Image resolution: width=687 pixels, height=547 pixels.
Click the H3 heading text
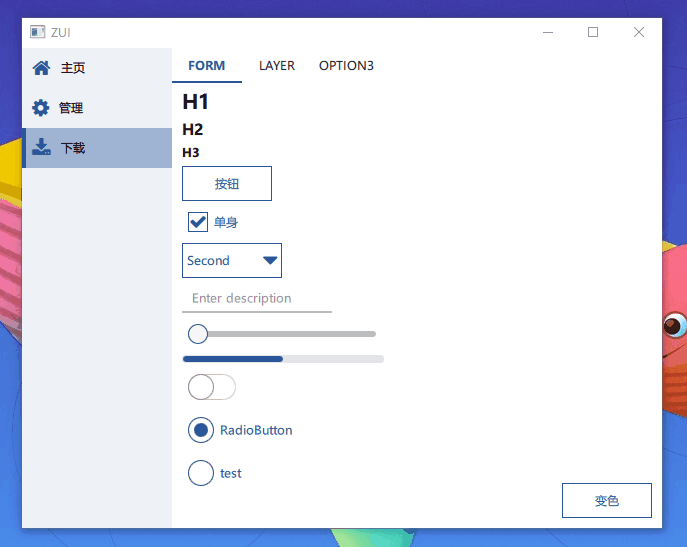pos(191,153)
